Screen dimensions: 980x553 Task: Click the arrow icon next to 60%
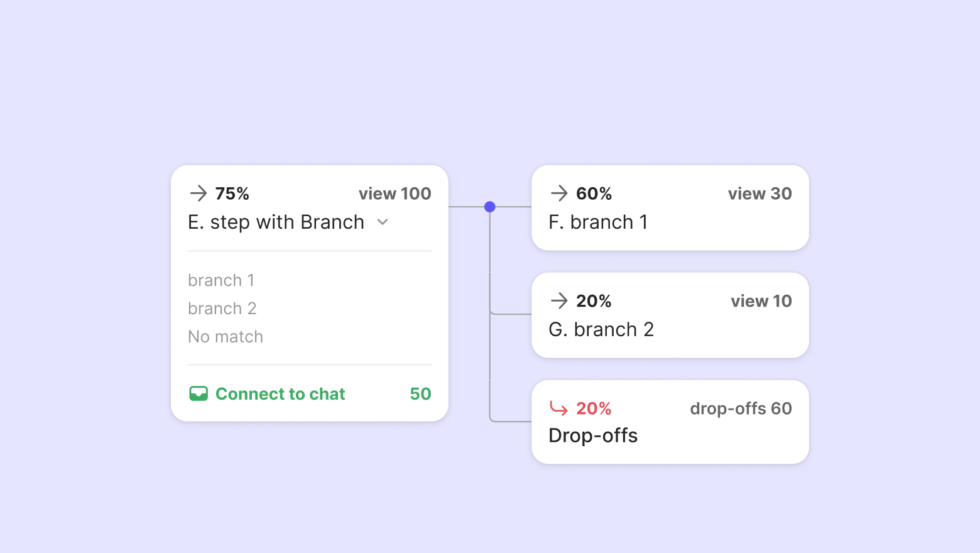click(559, 193)
